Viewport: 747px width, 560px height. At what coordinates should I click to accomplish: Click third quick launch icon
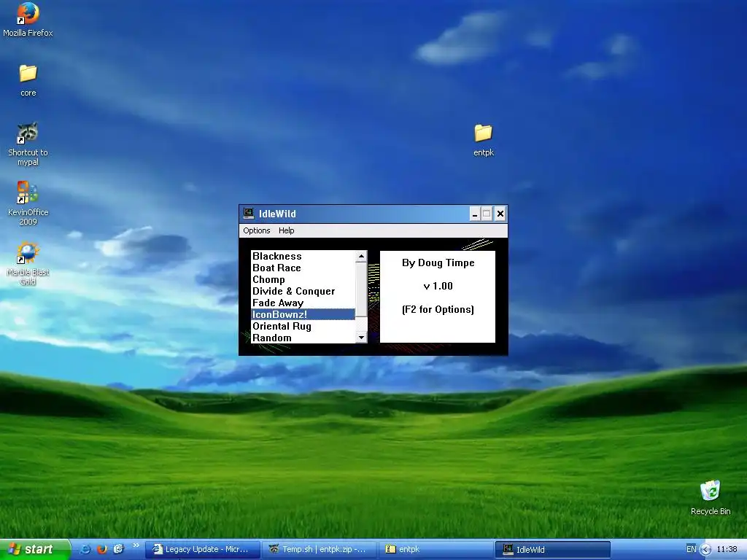tap(118, 549)
